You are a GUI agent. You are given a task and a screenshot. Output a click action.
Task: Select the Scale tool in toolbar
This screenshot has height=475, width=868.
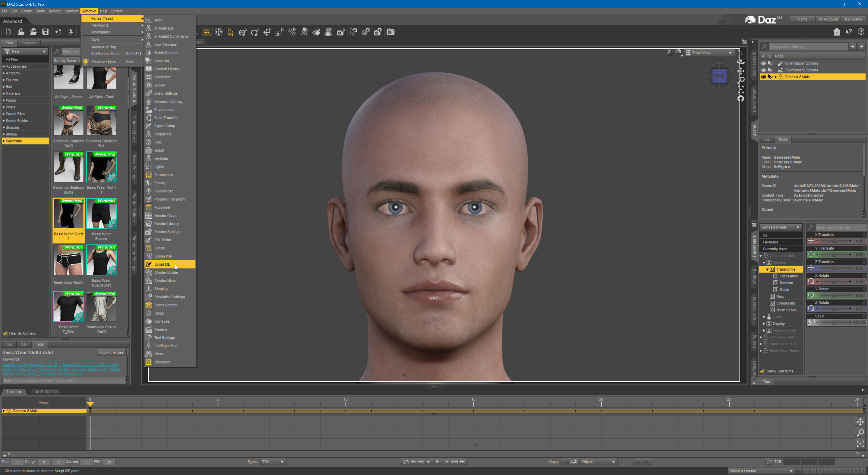click(x=279, y=32)
